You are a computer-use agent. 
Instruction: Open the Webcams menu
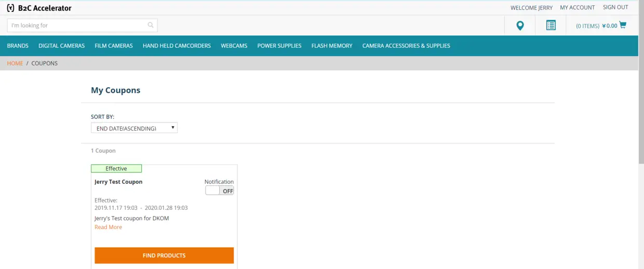[234, 46]
